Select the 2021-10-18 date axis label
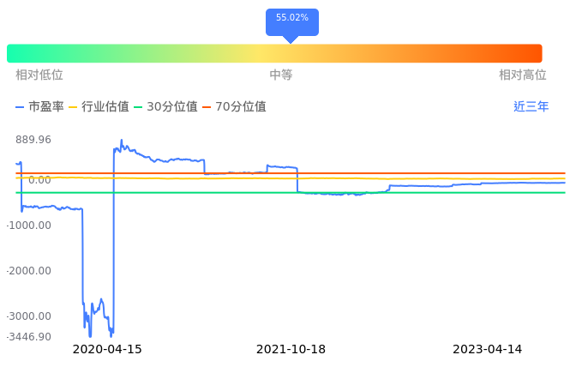 click(x=291, y=350)
